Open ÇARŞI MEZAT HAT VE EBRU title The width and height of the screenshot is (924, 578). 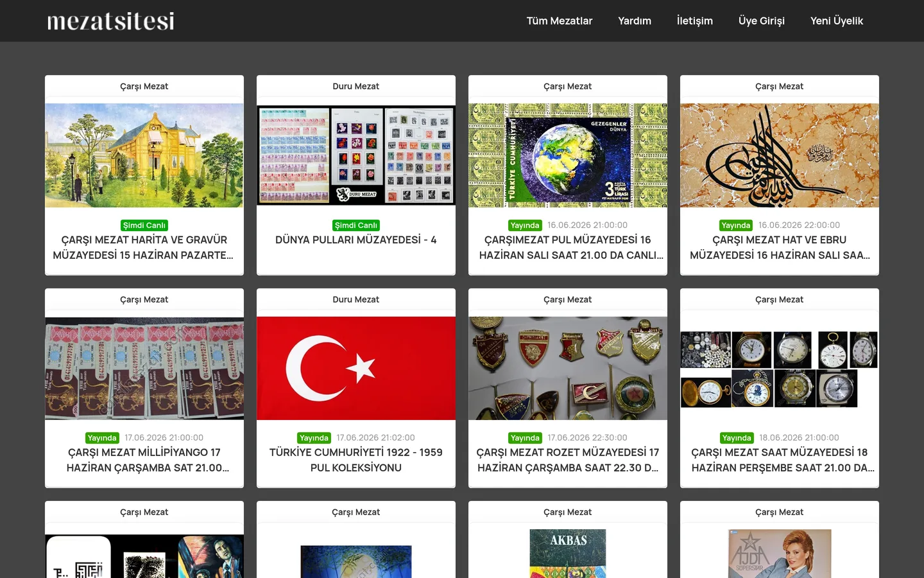click(780, 247)
